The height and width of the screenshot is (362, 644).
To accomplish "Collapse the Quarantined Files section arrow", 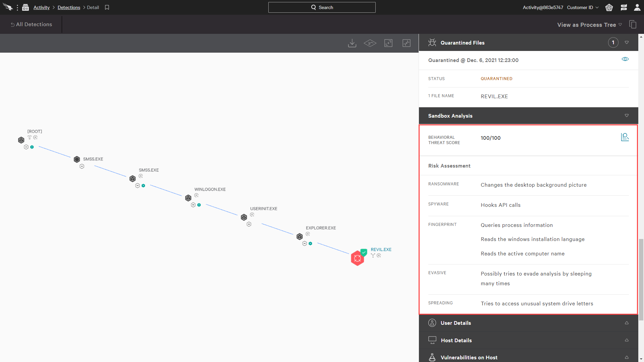I will pos(627,43).
